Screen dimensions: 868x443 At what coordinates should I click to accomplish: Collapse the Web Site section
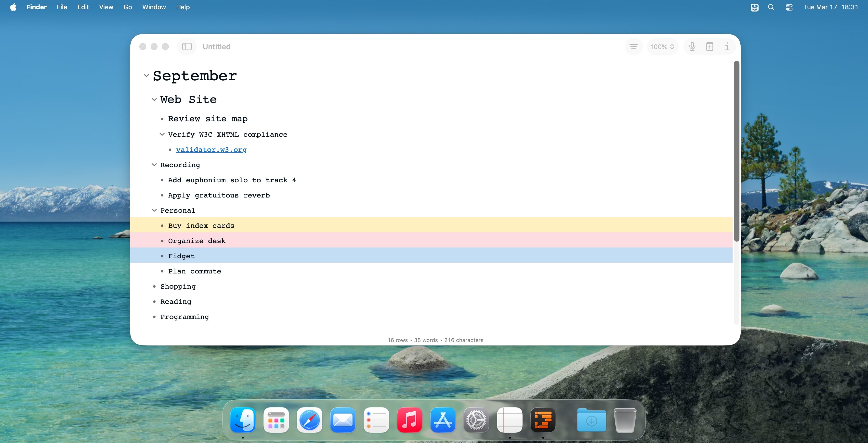(154, 99)
